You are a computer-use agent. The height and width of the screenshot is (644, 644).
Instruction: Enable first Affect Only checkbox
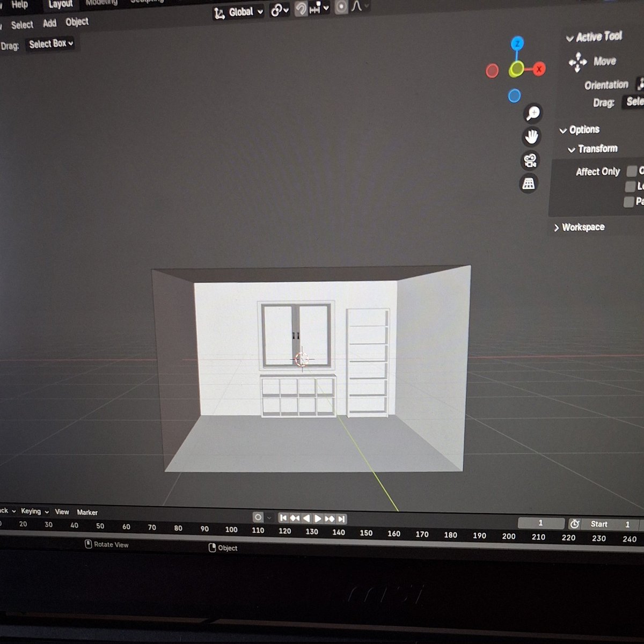click(632, 171)
